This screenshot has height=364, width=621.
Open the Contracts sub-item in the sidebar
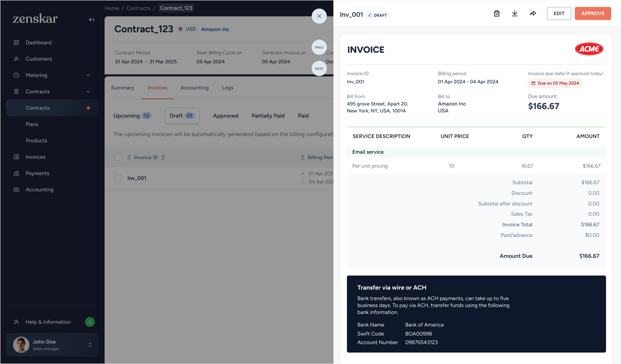(x=52, y=108)
